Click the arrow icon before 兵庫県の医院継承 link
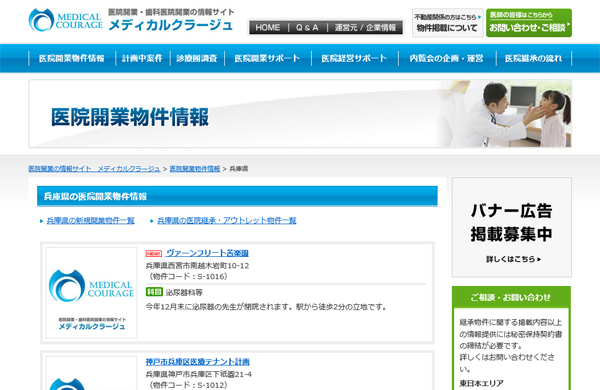 tap(152, 221)
